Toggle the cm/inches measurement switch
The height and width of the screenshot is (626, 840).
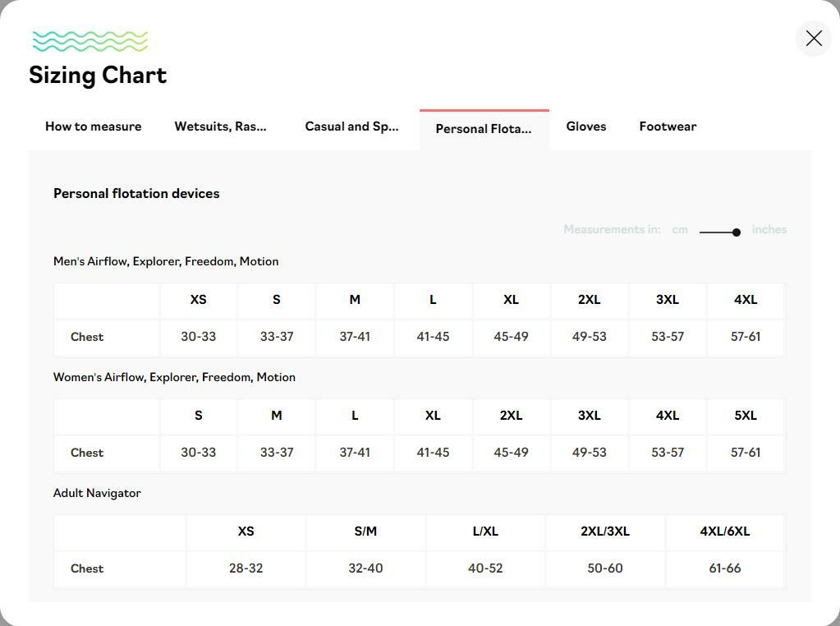pos(720,232)
